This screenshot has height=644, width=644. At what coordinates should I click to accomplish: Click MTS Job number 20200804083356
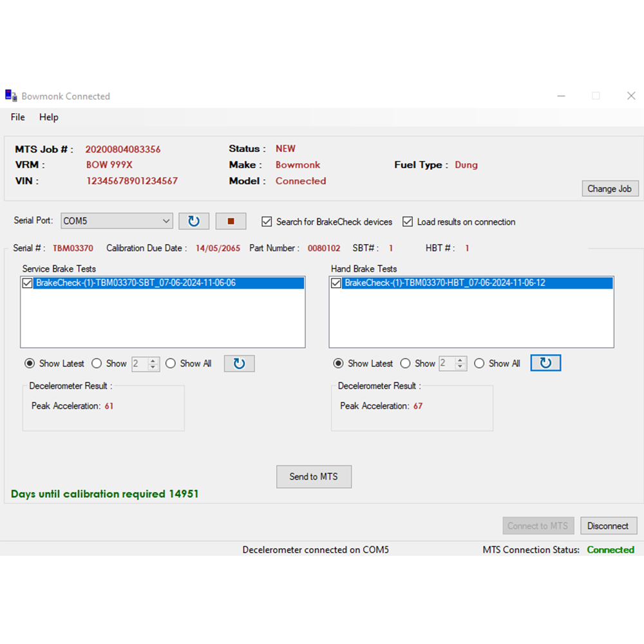(123, 149)
